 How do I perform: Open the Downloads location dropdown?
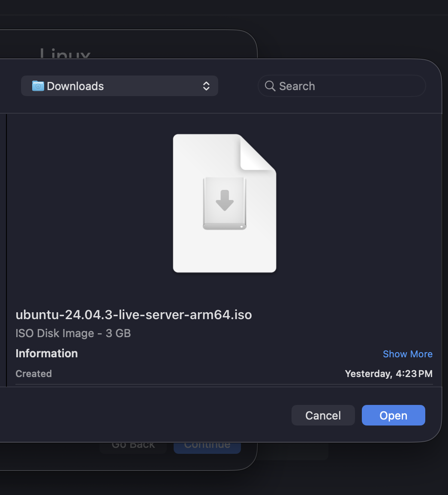(120, 86)
